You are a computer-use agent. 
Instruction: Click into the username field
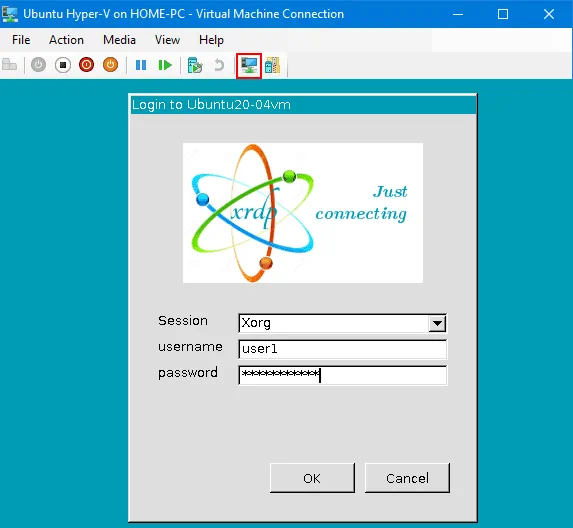(342, 349)
